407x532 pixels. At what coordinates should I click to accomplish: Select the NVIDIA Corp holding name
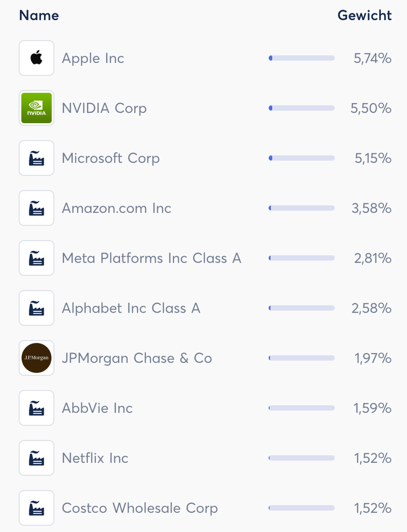click(x=104, y=108)
